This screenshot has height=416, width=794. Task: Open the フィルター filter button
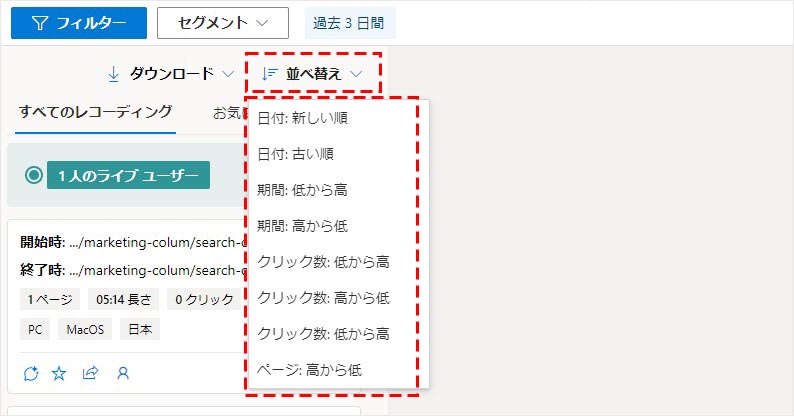(x=79, y=23)
